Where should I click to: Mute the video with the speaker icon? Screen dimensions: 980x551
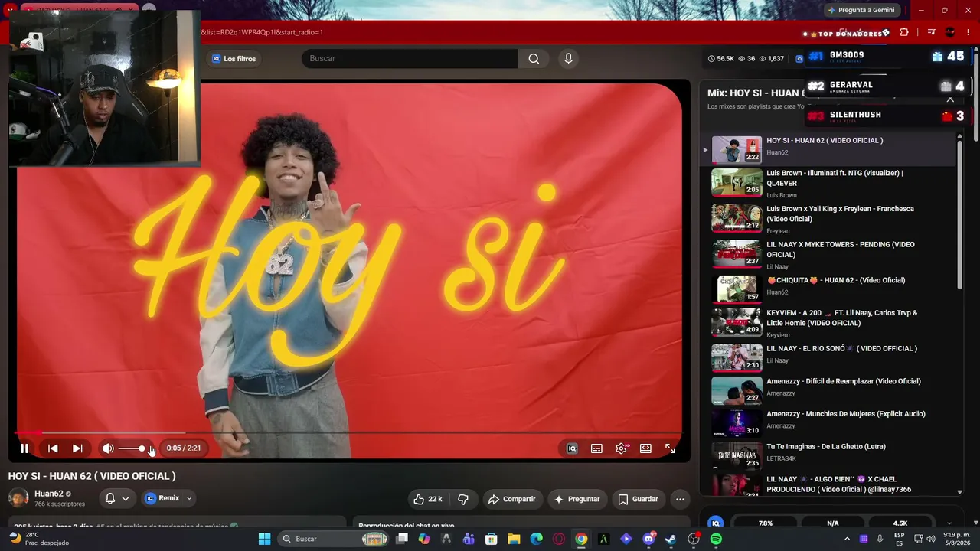pos(108,448)
